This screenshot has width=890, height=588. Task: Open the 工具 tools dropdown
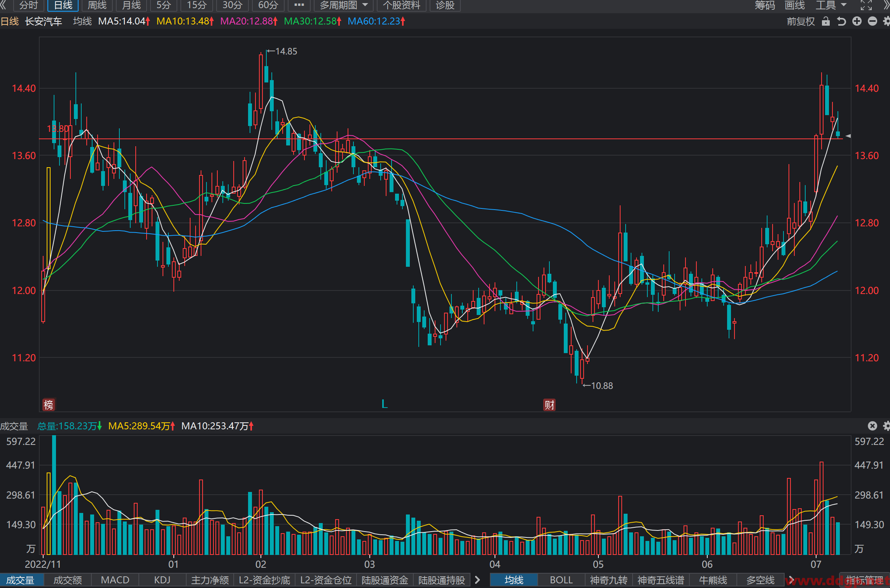[831, 5]
